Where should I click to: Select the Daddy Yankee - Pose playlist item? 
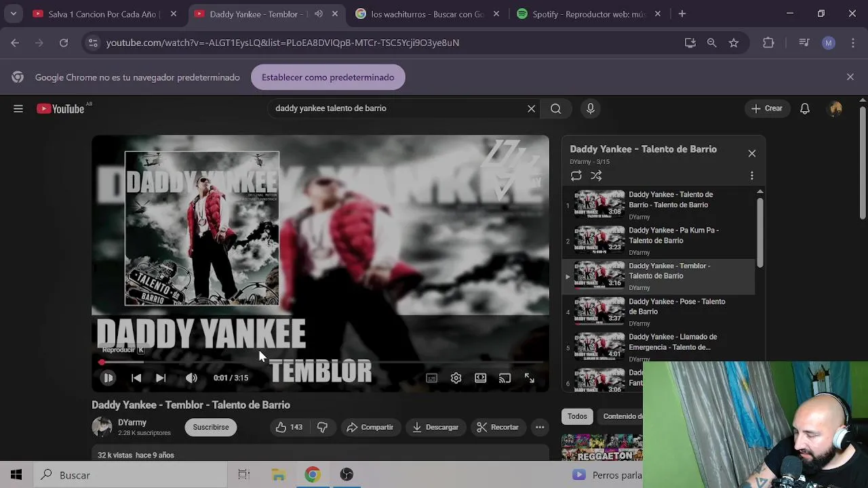658,312
